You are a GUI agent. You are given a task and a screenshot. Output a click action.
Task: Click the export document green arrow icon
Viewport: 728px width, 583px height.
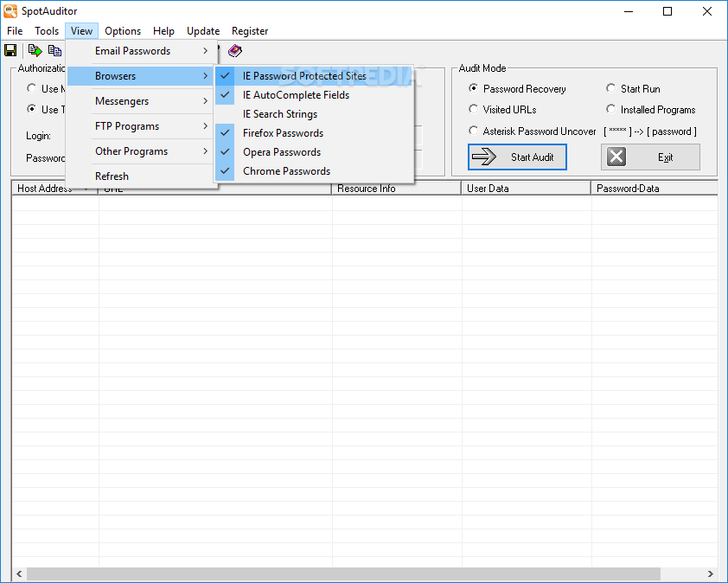coord(35,50)
